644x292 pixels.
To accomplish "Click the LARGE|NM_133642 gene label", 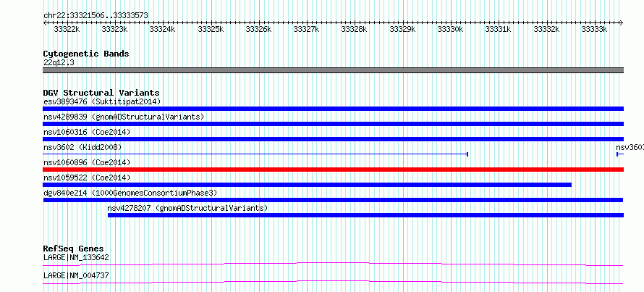I will coord(76,257).
